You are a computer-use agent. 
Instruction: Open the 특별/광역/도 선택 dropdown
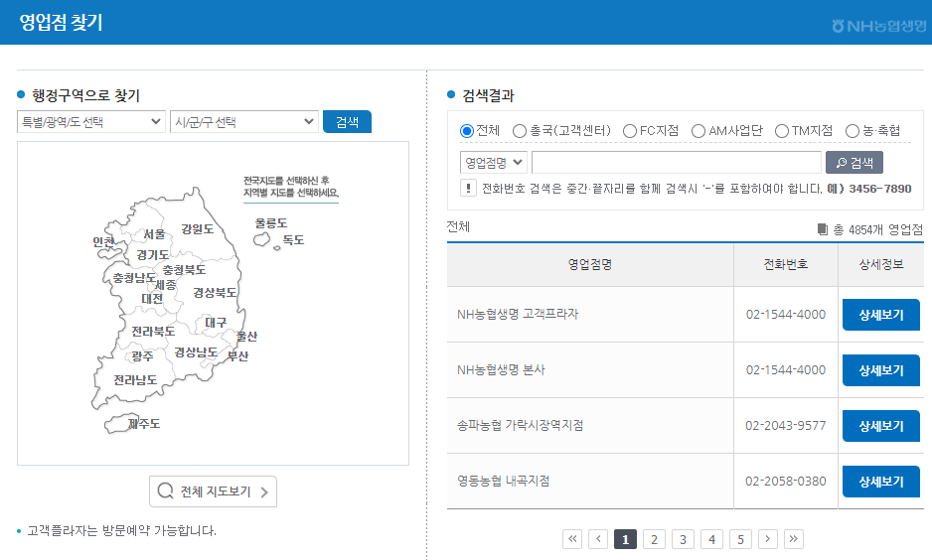pos(91,122)
